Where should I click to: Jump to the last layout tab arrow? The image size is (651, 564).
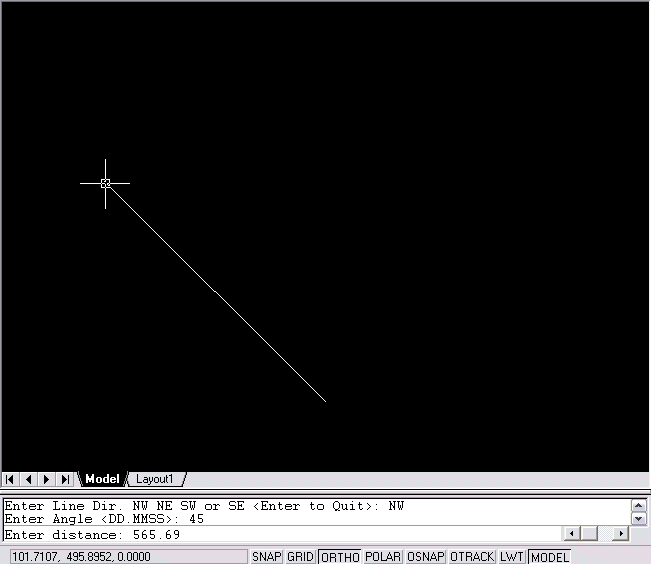point(65,480)
